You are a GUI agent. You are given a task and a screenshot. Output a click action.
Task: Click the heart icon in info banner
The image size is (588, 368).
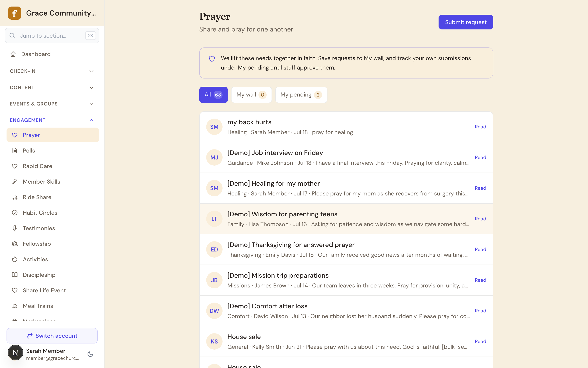point(212,59)
